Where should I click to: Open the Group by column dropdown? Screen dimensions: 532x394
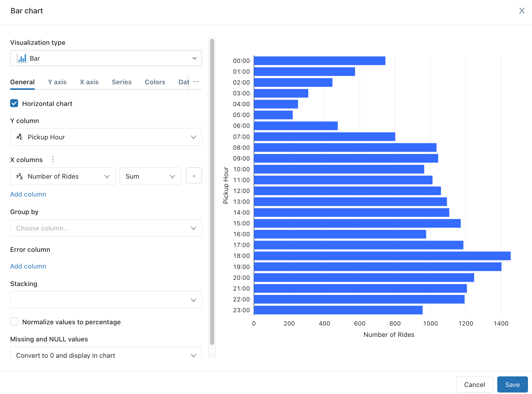click(x=105, y=228)
